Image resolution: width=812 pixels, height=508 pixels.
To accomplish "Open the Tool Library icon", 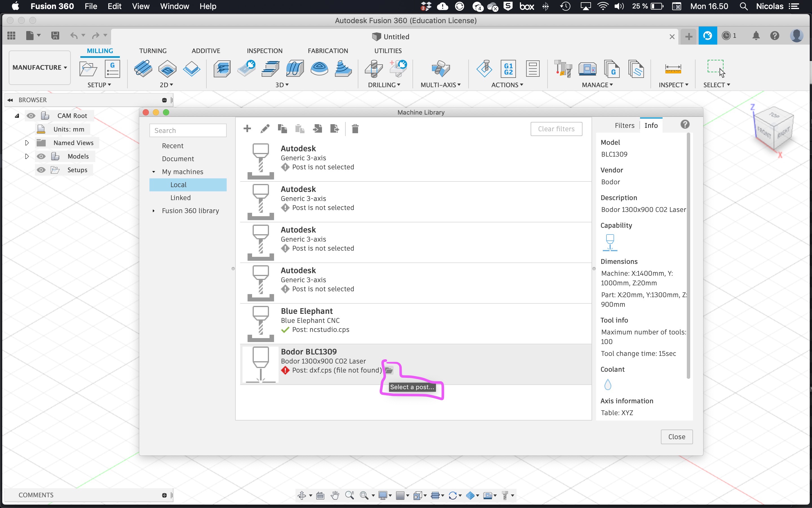I will (563, 69).
